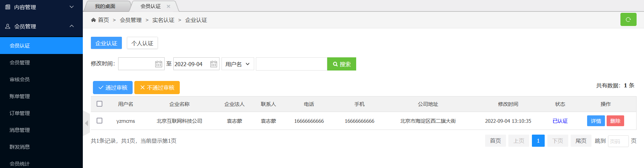Open the 用户名 search type dropdown
This screenshot has width=644, height=168.
(237, 64)
